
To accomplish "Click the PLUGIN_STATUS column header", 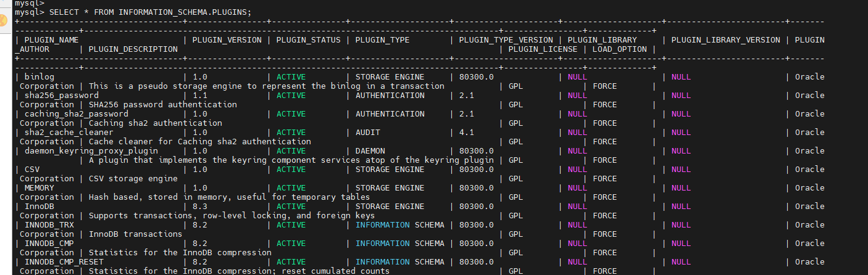I will click(309, 40).
